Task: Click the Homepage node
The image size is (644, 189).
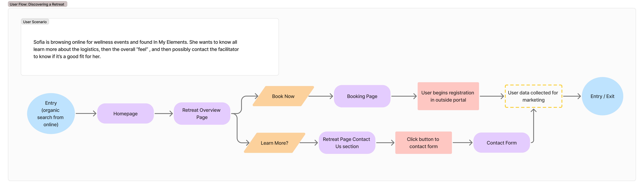Action: [x=125, y=114]
